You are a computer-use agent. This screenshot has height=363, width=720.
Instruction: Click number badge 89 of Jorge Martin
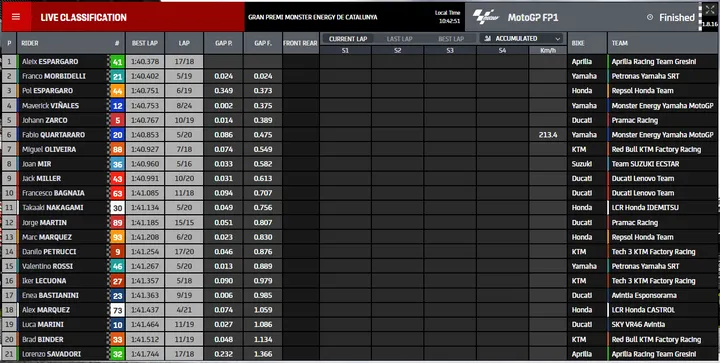click(x=118, y=223)
